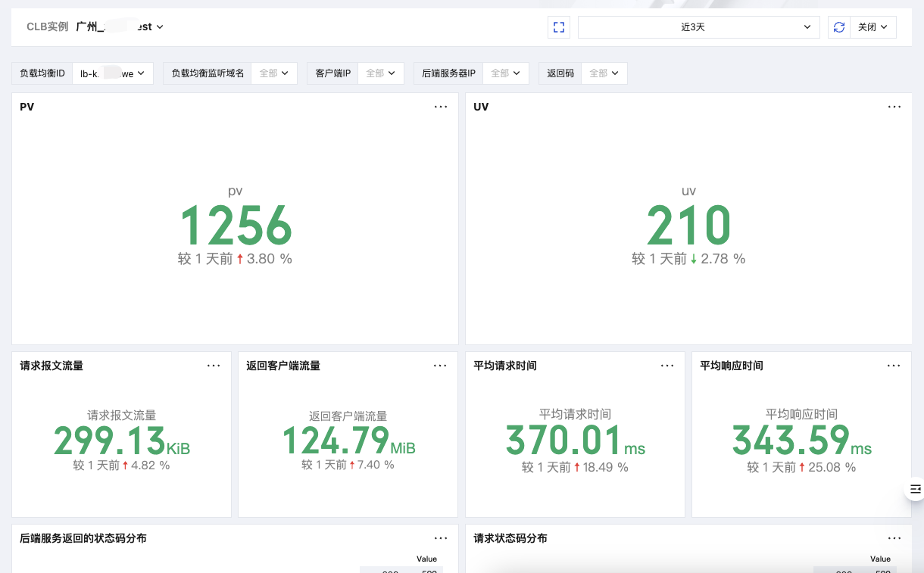The image size is (924, 573).
Task: Click the refresh icon button
Action: coord(838,27)
